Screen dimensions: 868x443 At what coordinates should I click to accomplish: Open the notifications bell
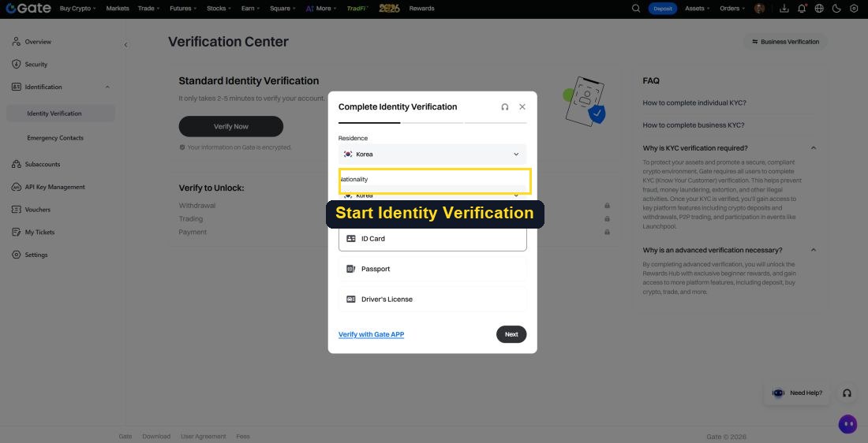[x=802, y=9]
